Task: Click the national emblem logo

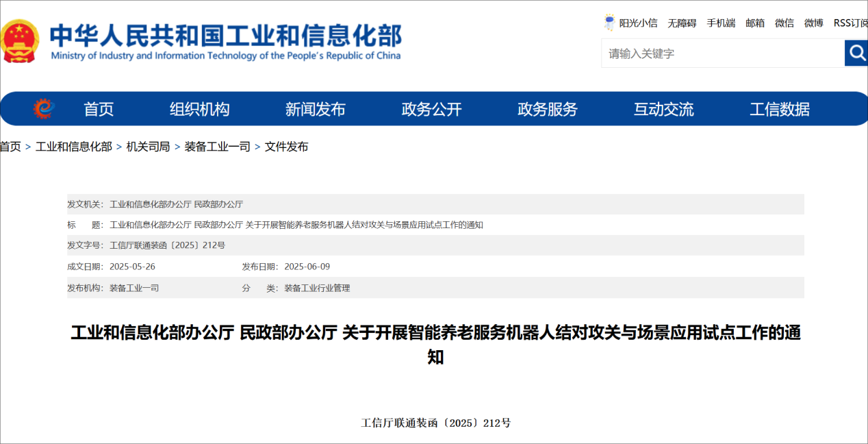Action: tap(20, 41)
